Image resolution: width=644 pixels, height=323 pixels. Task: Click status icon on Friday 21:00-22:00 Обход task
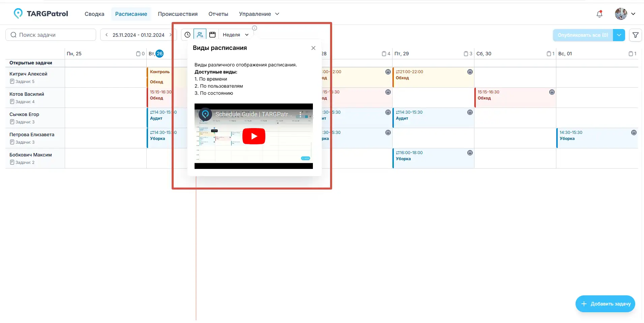pyautogui.click(x=470, y=72)
